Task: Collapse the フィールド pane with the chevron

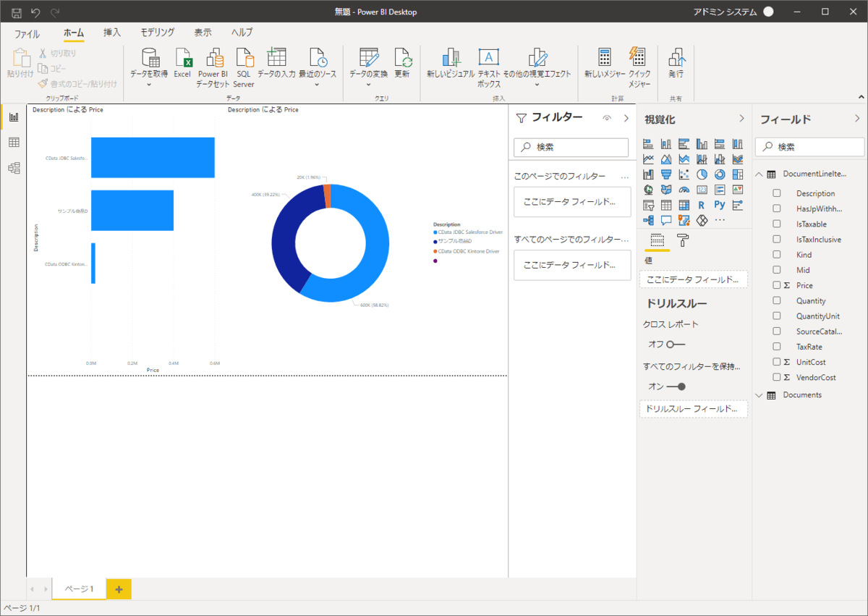Action: click(857, 119)
